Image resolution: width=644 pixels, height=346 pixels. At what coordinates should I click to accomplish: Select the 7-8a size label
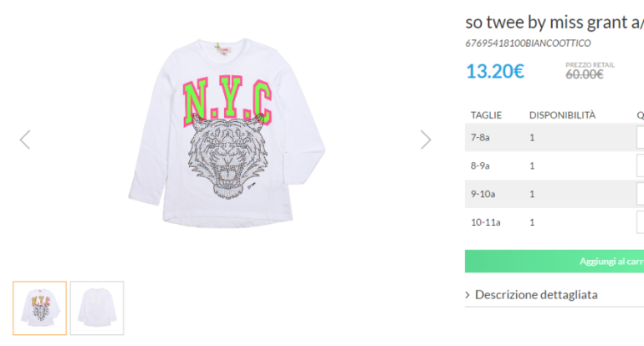tap(480, 137)
